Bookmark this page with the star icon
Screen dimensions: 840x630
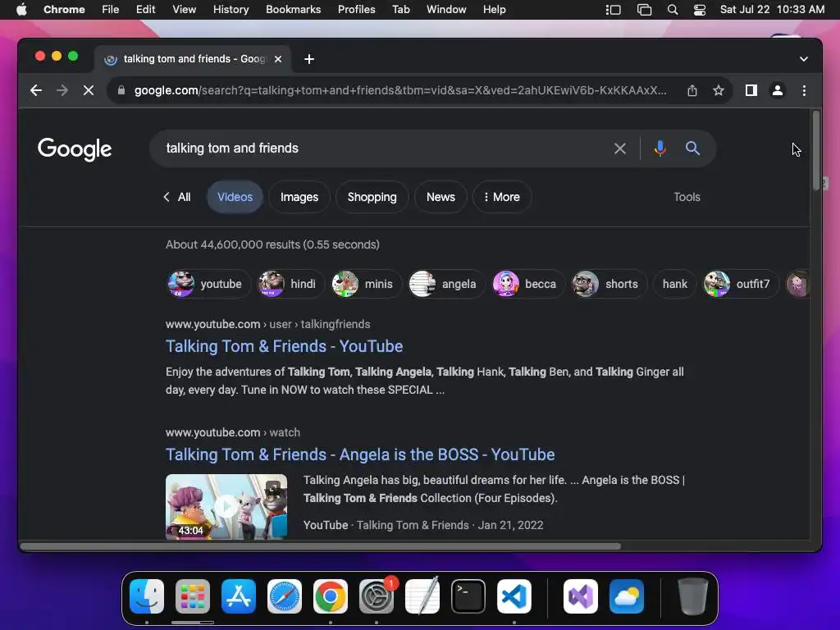point(719,90)
